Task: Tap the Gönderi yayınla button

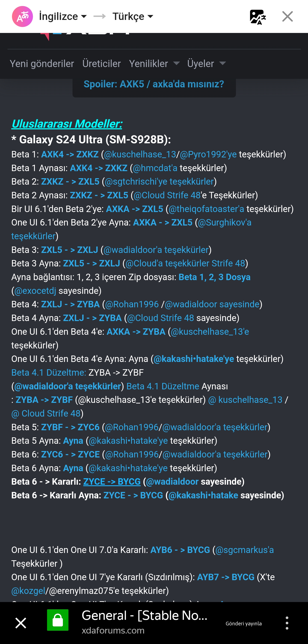Action: tap(244, 623)
